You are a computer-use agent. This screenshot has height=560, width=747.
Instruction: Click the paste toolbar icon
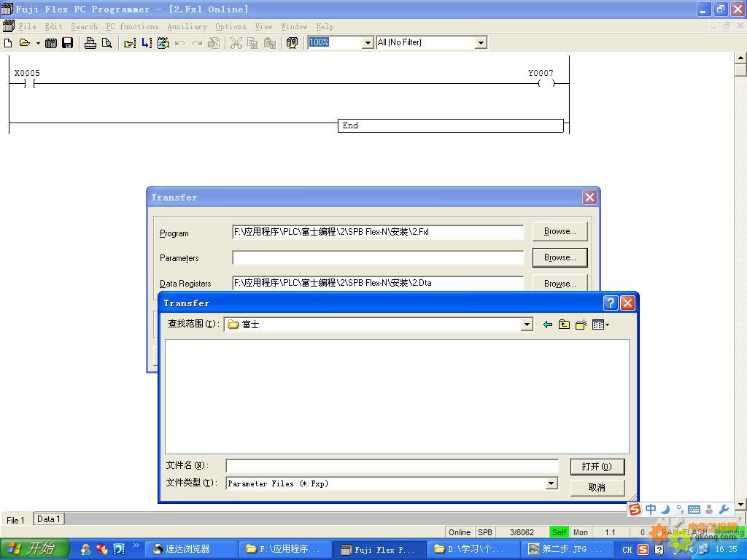[270, 43]
